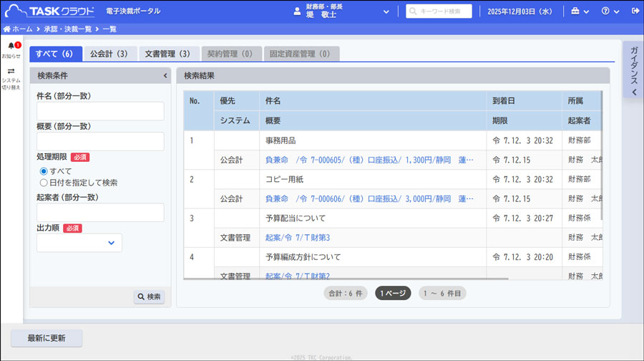
Task: Click the user profile icon in header
Action: tap(297, 11)
